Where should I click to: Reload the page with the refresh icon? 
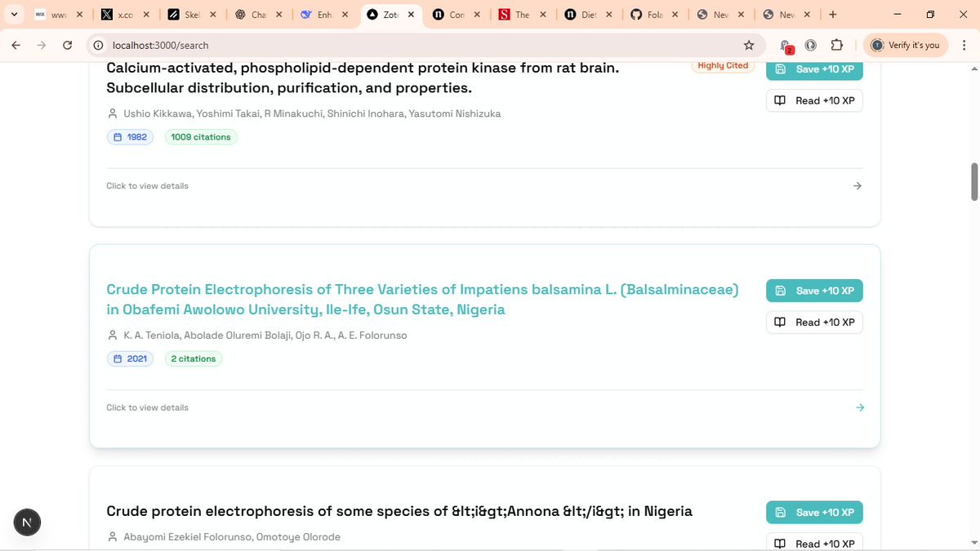[68, 45]
